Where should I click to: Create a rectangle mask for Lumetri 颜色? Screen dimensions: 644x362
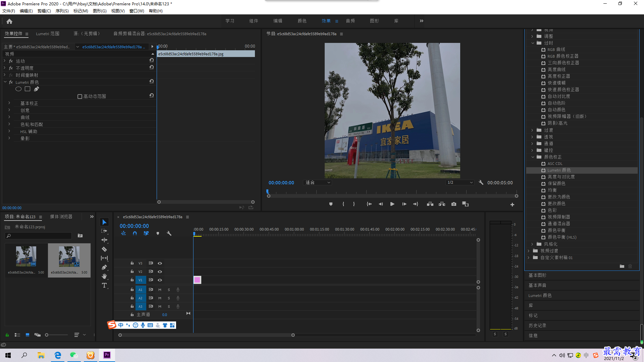click(28, 89)
